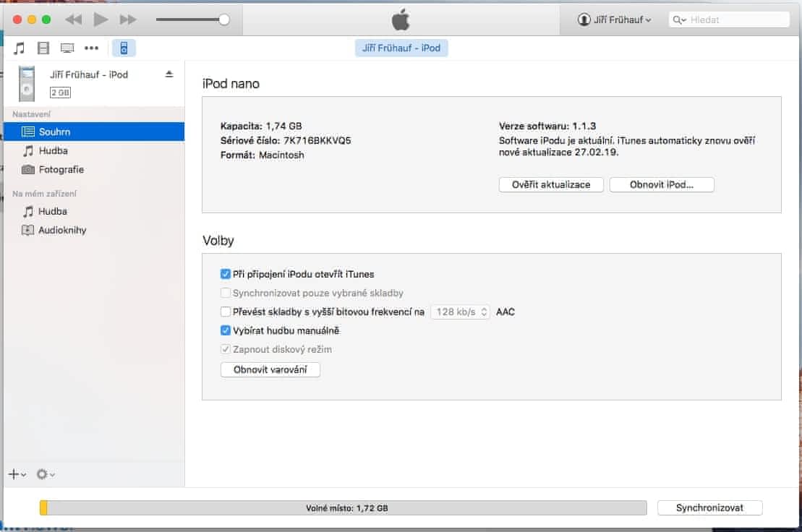The image size is (802, 532).
Task: Select Fotografie in the sidebar
Action: (94, 170)
